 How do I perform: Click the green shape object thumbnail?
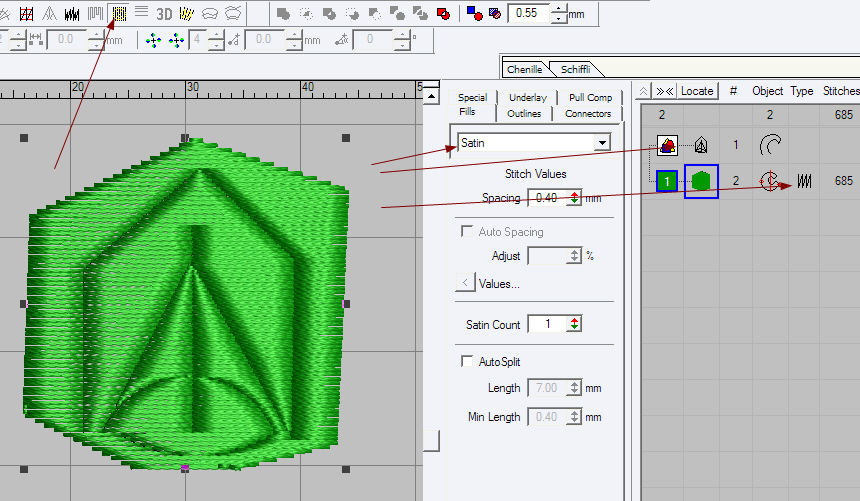coord(701,181)
